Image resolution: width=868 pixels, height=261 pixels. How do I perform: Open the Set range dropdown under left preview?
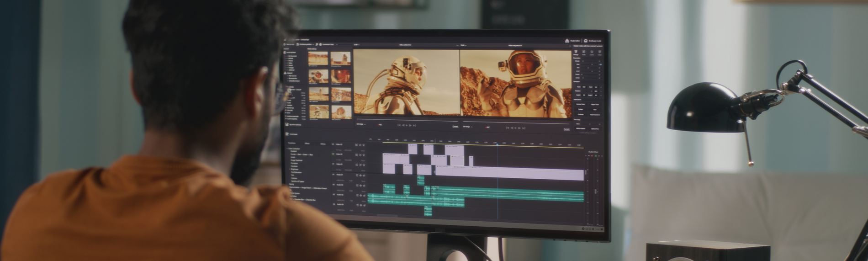click(x=361, y=124)
